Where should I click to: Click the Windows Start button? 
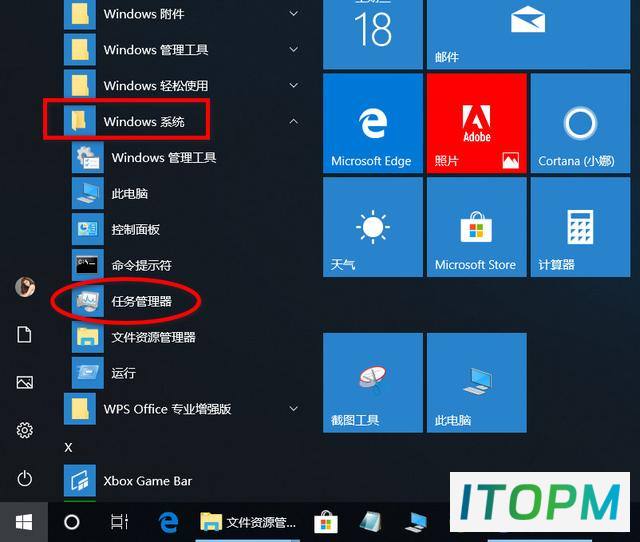click(24, 522)
